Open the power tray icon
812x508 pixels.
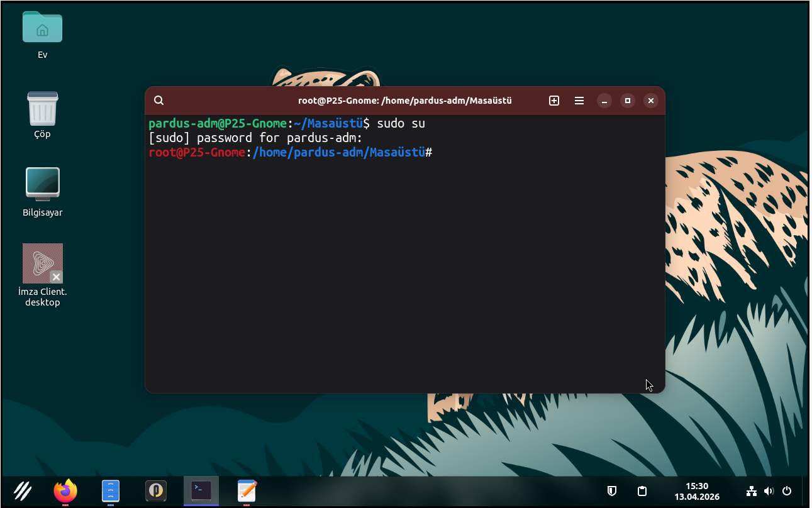click(x=787, y=491)
